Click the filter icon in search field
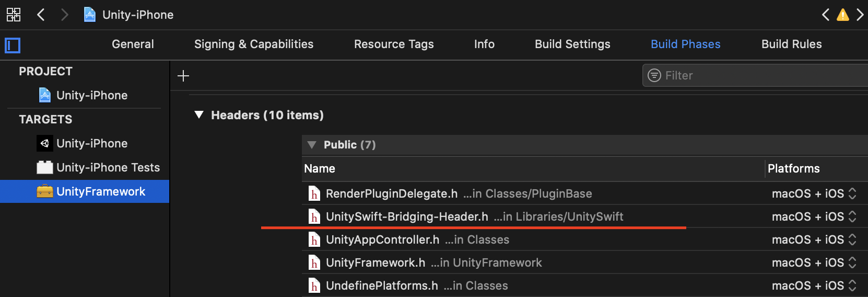 coord(654,75)
